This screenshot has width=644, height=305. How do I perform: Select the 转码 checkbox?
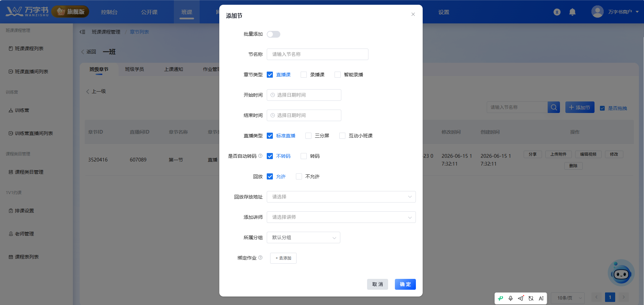coord(304,156)
